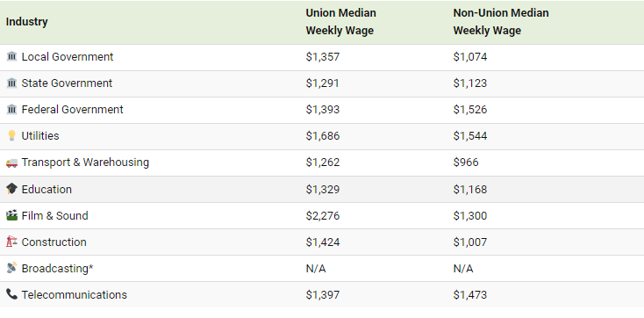This screenshot has width=644, height=318.
Task: Select the Union Median Weekly Wage header
Action: (x=341, y=22)
